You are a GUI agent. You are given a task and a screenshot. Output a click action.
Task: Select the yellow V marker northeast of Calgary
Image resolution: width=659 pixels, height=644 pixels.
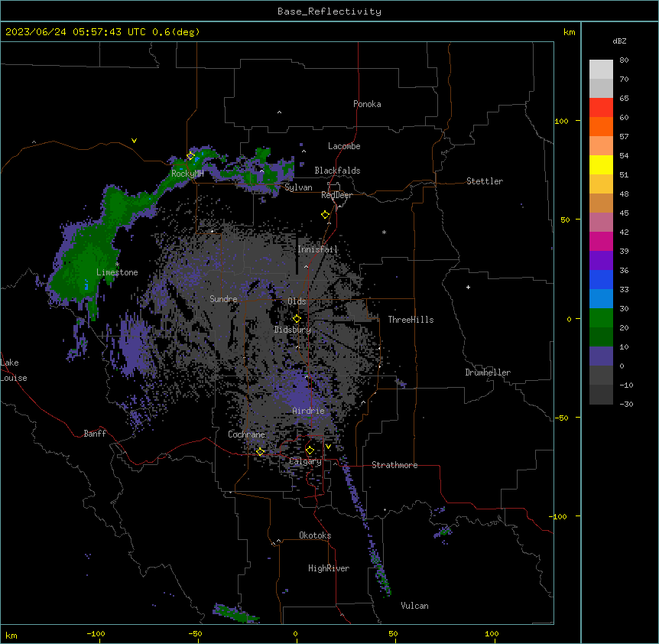328,447
